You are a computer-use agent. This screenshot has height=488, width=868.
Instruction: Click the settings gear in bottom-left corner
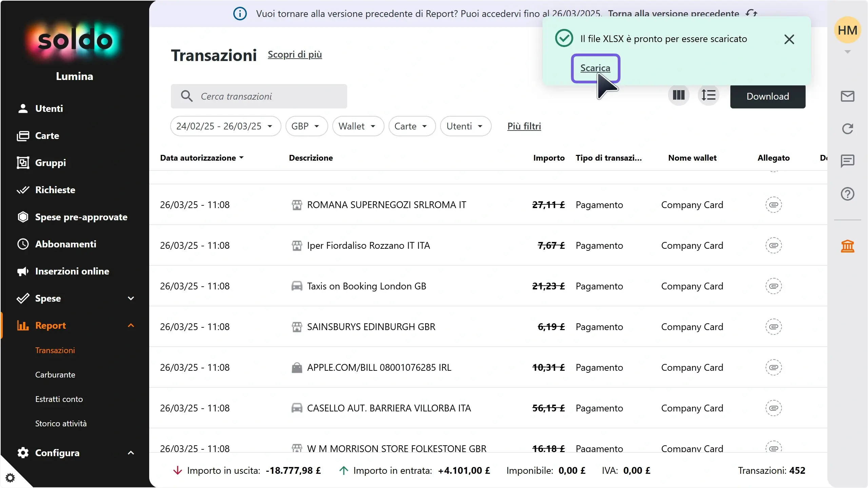point(10,478)
